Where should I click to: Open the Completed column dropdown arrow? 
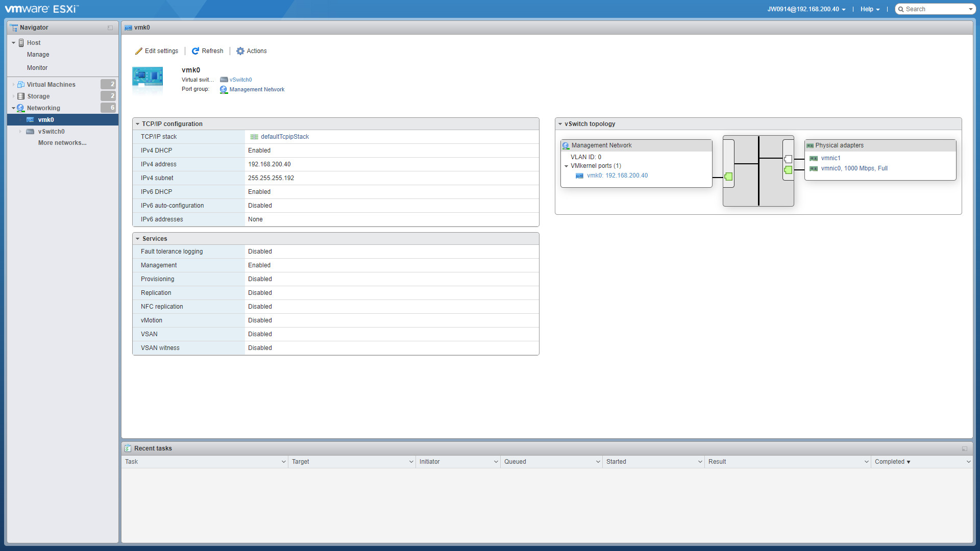(x=969, y=462)
